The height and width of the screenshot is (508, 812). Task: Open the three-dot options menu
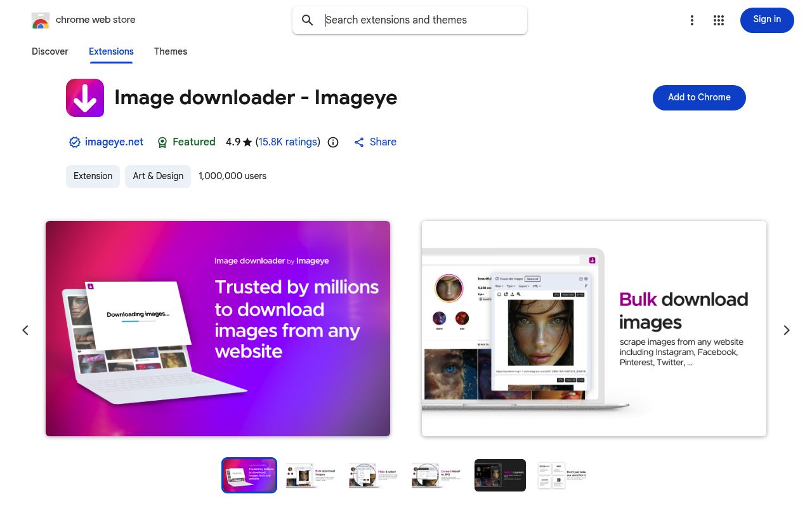tap(692, 20)
